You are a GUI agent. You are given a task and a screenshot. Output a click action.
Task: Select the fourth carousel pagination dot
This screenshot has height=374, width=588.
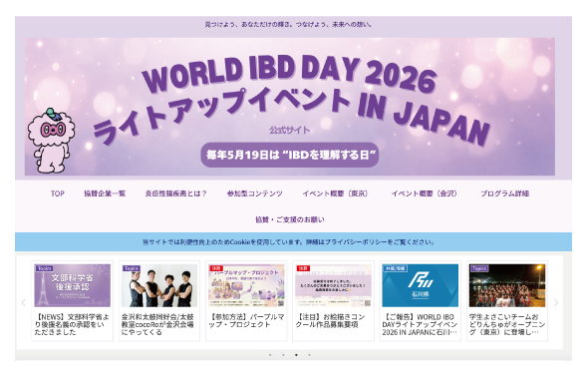point(309,355)
